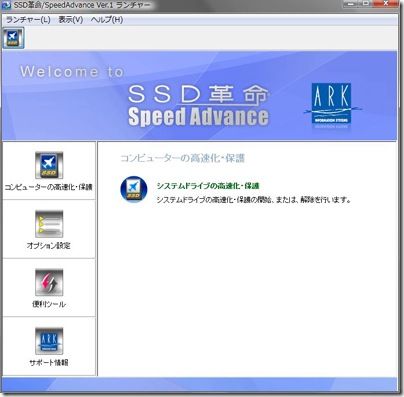Close the SpeedAdvance launcher window
The height and width of the screenshot is (397, 404).
coord(386,4)
